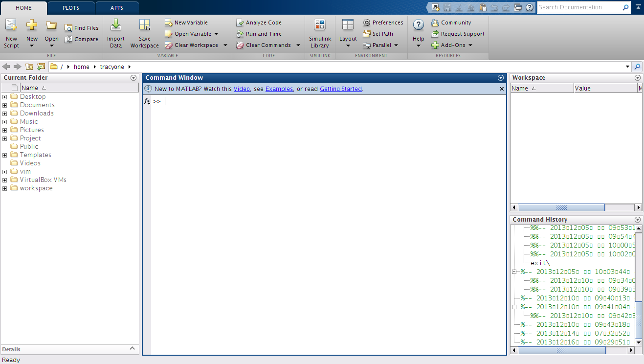The height and width of the screenshot is (364, 644).
Task: Open Current Folder panel actions menu
Action: pos(133,78)
